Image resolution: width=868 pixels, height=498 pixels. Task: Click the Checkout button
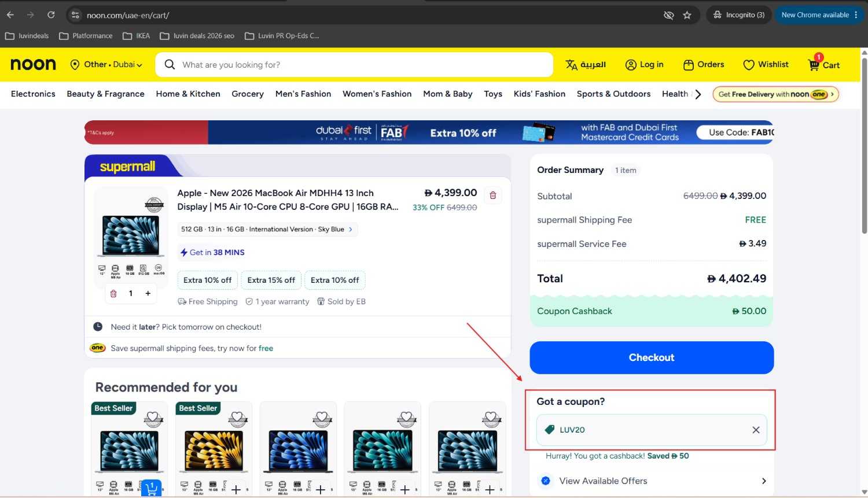[652, 357]
